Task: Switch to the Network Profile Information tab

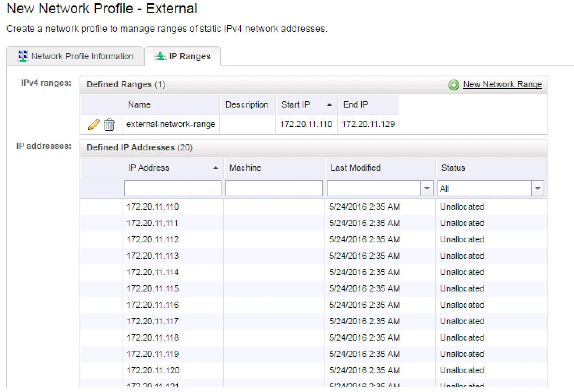Action: 75,57
